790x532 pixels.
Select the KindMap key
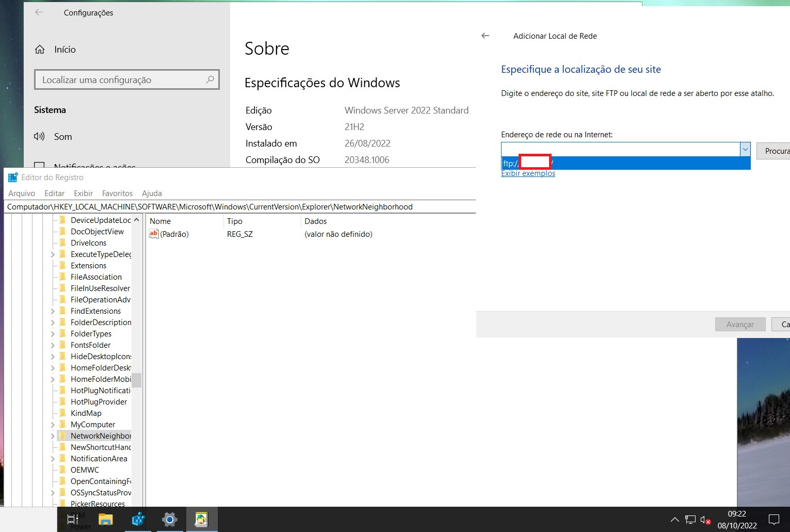tap(86, 413)
